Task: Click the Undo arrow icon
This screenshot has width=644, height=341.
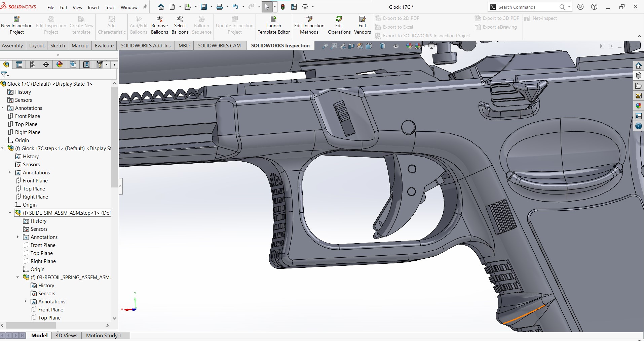Action: tap(235, 7)
